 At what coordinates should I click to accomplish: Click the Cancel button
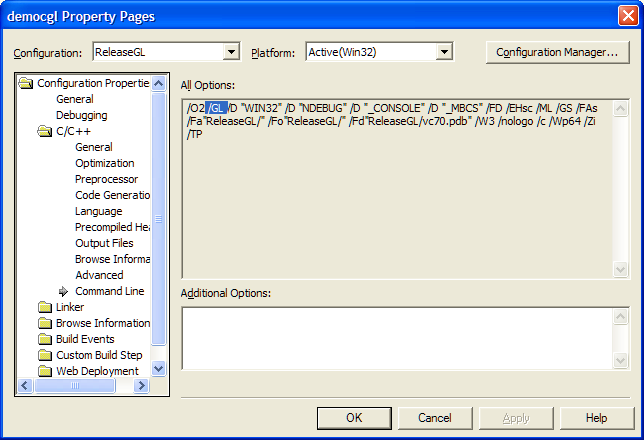435,418
